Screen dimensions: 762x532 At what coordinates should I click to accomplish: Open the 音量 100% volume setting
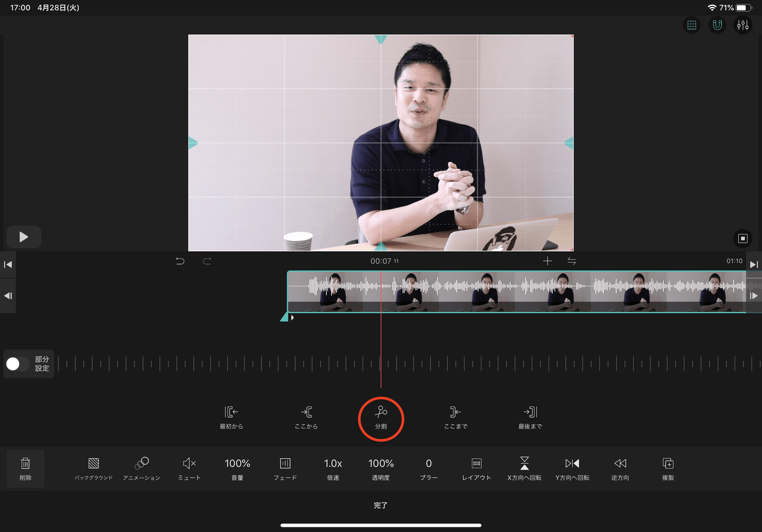click(238, 469)
